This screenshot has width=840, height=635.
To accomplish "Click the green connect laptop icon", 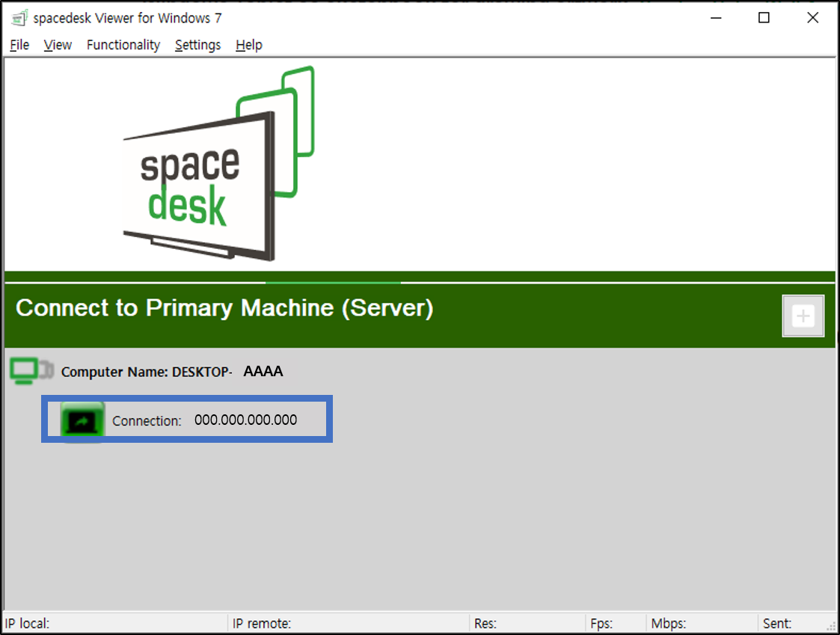I will coord(82,421).
